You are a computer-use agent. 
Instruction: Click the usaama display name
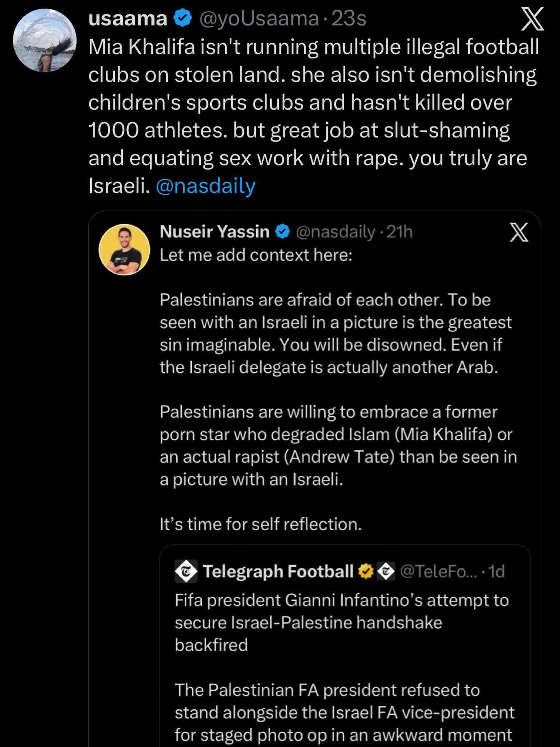pos(128,19)
